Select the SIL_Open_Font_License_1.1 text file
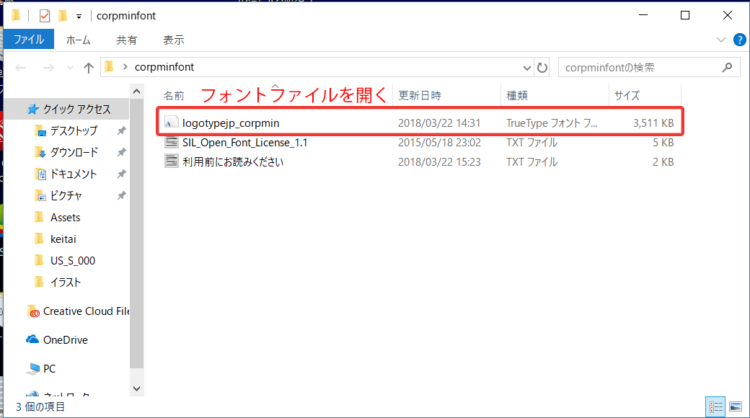750x418 pixels. (245, 142)
